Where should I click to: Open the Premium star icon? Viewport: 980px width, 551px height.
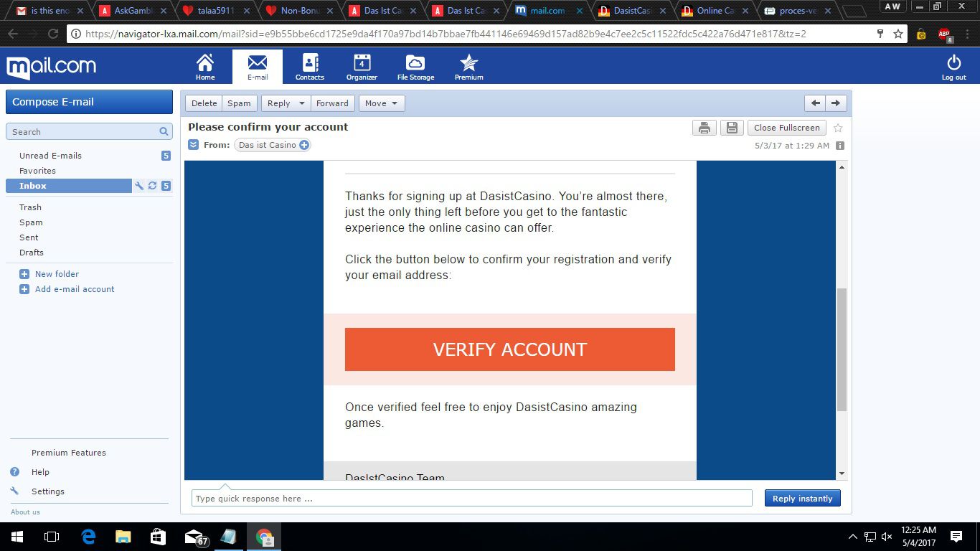(468, 67)
